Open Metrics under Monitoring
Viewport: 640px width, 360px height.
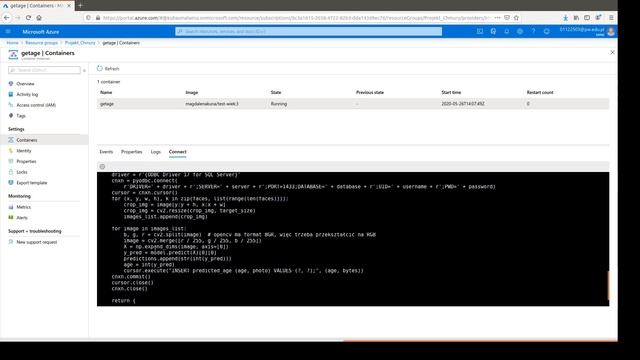[x=23, y=207]
